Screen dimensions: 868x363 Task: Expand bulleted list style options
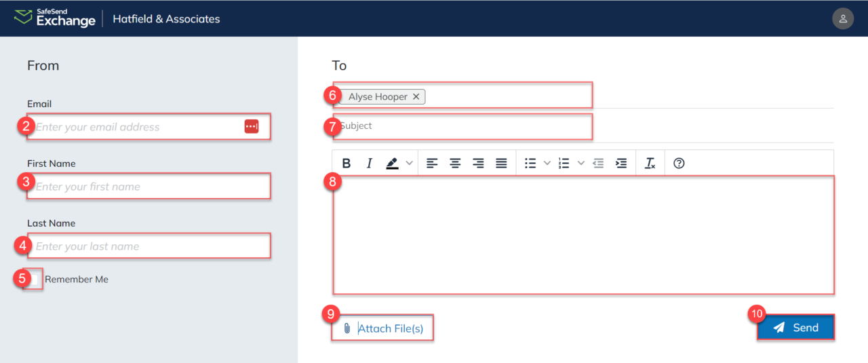pos(547,164)
